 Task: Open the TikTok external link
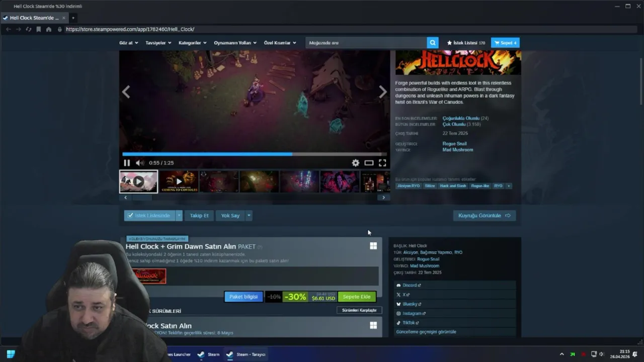408,323
